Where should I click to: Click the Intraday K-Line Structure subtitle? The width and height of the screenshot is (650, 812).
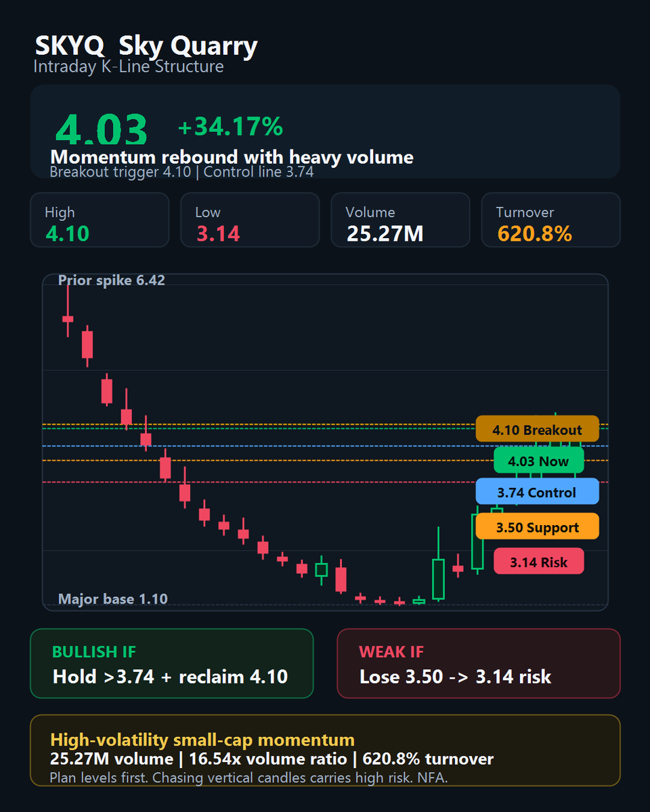coord(129,67)
